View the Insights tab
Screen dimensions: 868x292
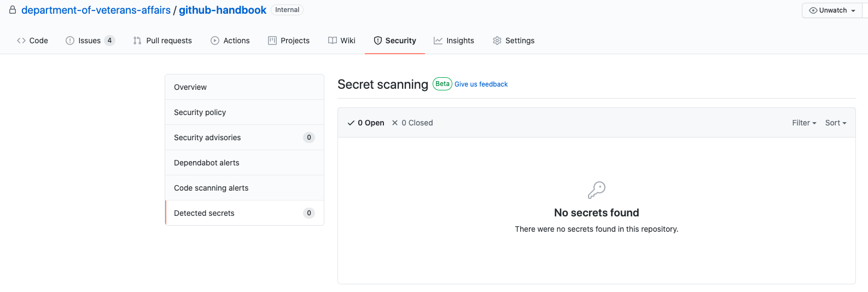point(454,41)
